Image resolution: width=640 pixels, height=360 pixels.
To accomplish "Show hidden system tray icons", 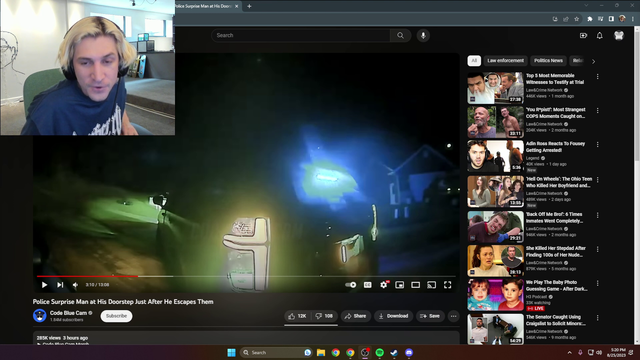I will coord(569,353).
